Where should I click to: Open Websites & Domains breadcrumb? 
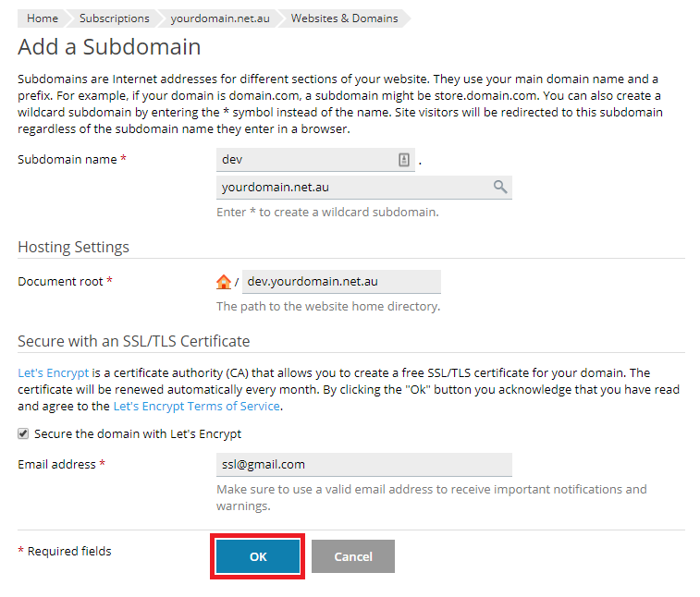click(344, 18)
